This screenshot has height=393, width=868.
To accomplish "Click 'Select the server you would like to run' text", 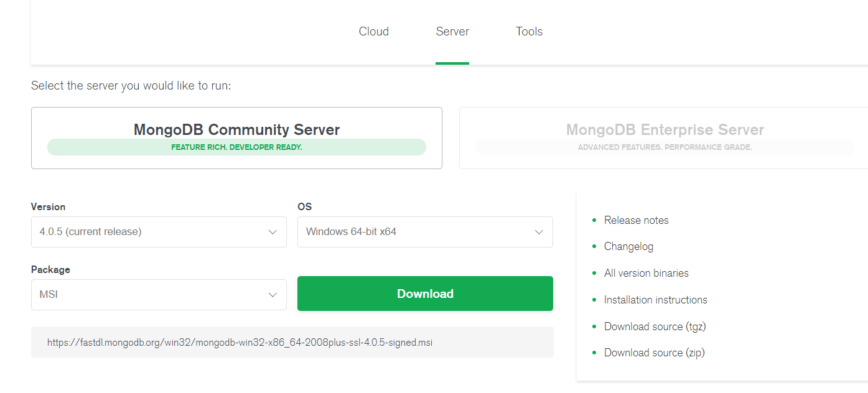I will [x=131, y=85].
